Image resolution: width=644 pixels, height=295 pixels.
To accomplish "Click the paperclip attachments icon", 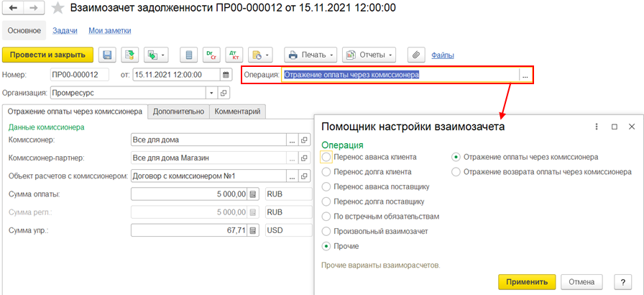I will tap(414, 55).
